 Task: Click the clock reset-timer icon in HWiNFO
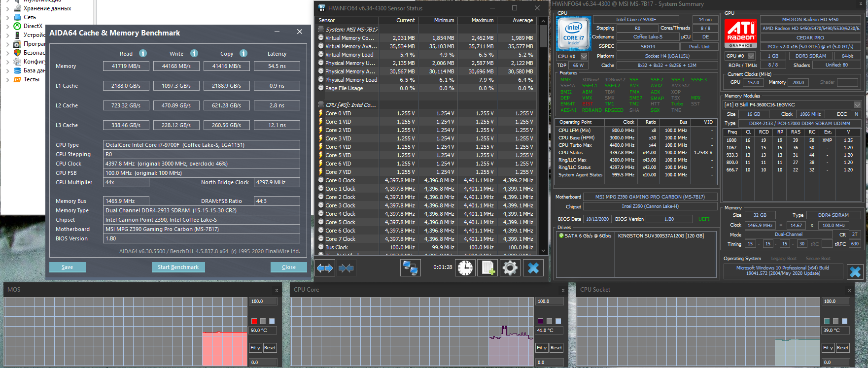pyautogui.click(x=465, y=268)
